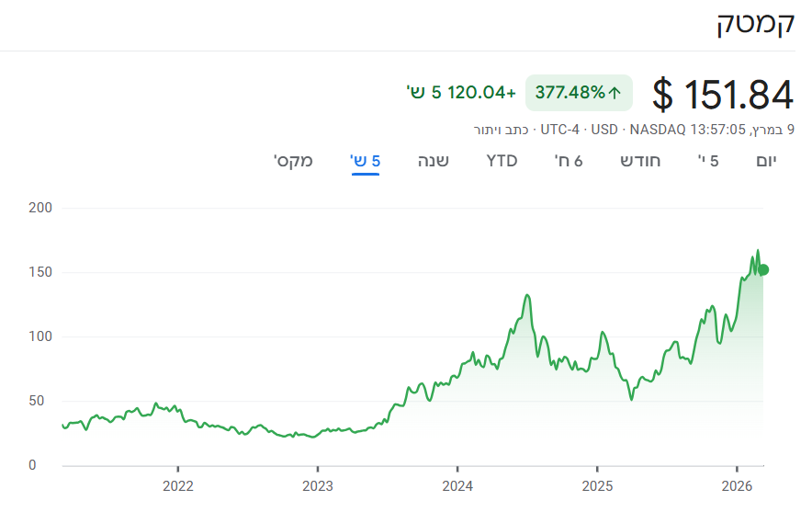812x512 pixels.
Task: Click the 2024 label on the time axis
Action: [457, 484]
